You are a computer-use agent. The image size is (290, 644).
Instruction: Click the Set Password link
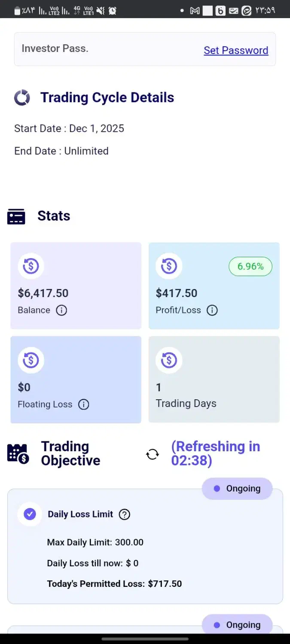click(x=236, y=50)
